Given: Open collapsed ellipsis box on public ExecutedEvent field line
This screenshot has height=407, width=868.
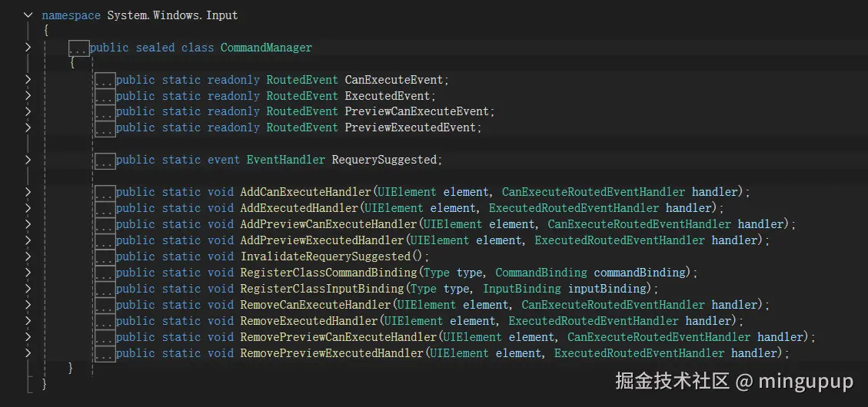Looking at the screenshot, I should coord(105,96).
